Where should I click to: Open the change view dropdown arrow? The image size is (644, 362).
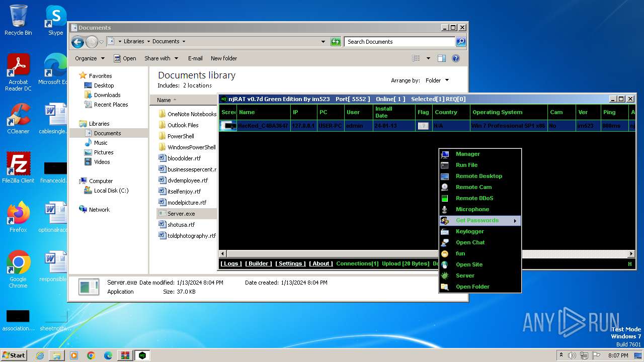pos(428,58)
